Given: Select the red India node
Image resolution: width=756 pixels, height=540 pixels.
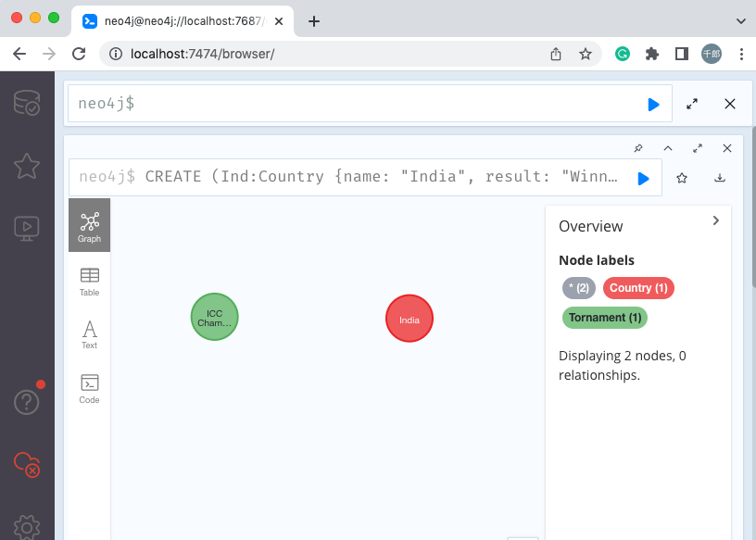Looking at the screenshot, I should pyautogui.click(x=409, y=319).
